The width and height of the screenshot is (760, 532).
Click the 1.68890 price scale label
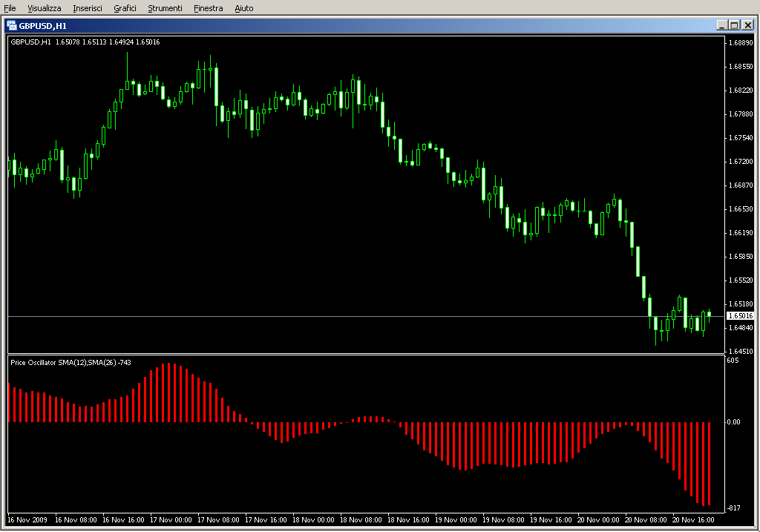pyautogui.click(x=741, y=42)
